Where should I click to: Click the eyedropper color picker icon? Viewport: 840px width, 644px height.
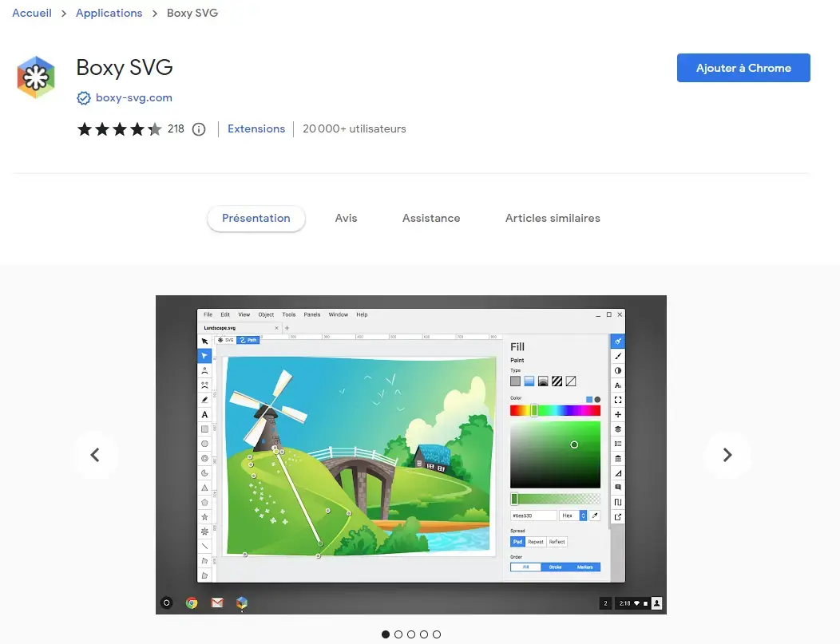(595, 516)
